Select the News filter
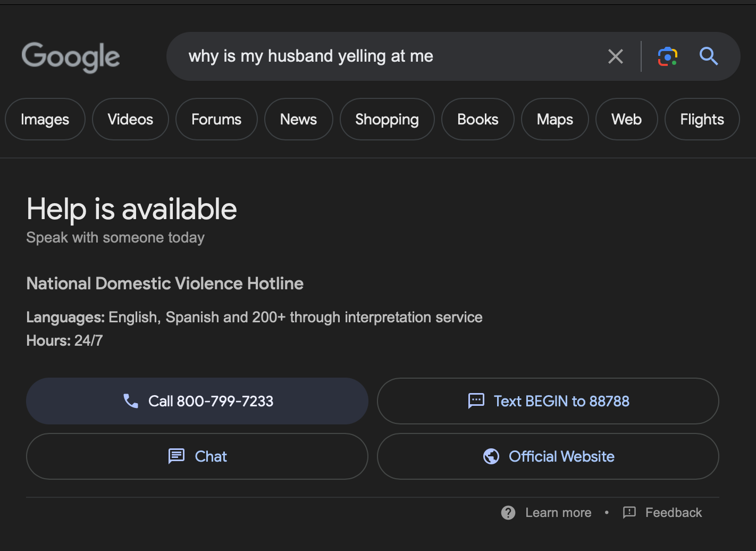Screen dimensions: 756x551 coord(299,119)
